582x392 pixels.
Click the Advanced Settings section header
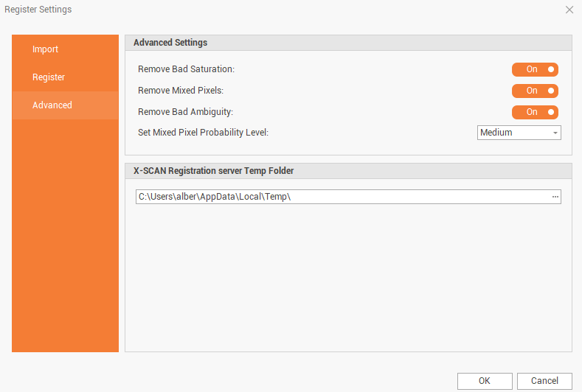coord(170,43)
